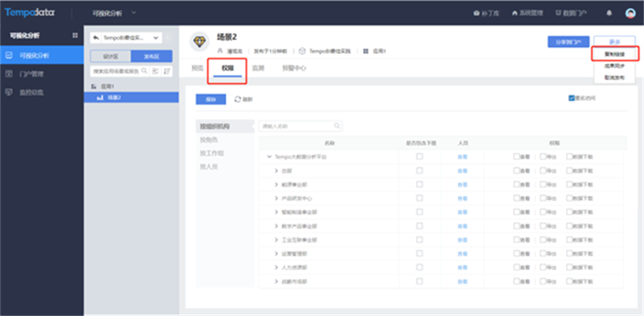Choose 成果同步 from the 更多 menu
Screen dimensions: 644x316
[615, 65]
